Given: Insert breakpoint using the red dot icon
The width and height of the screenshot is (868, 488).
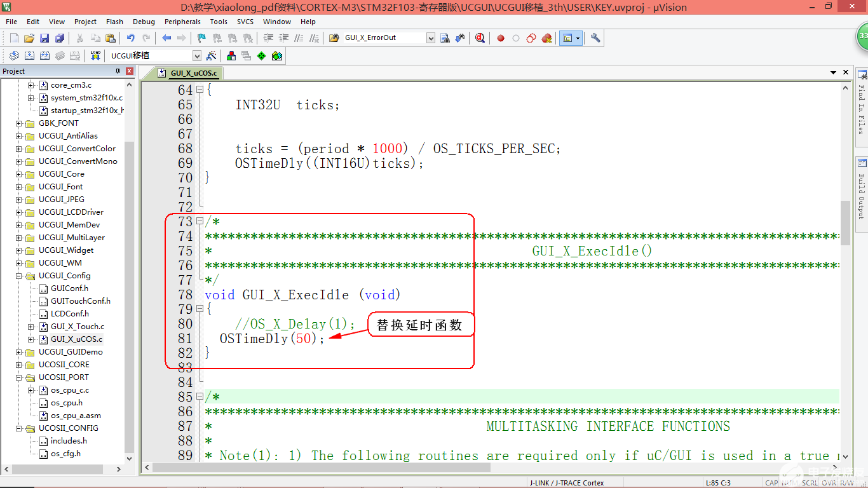Looking at the screenshot, I should pos(501,38).
